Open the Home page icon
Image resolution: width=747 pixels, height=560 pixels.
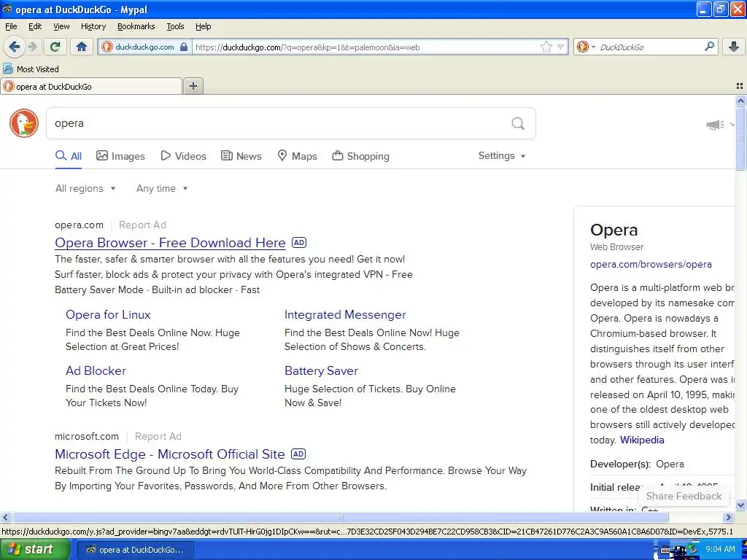tap(82, 47)
